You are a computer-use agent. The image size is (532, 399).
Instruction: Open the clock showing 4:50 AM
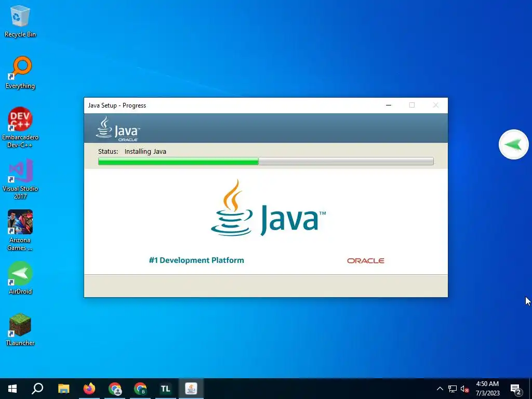tap(487, 389)
